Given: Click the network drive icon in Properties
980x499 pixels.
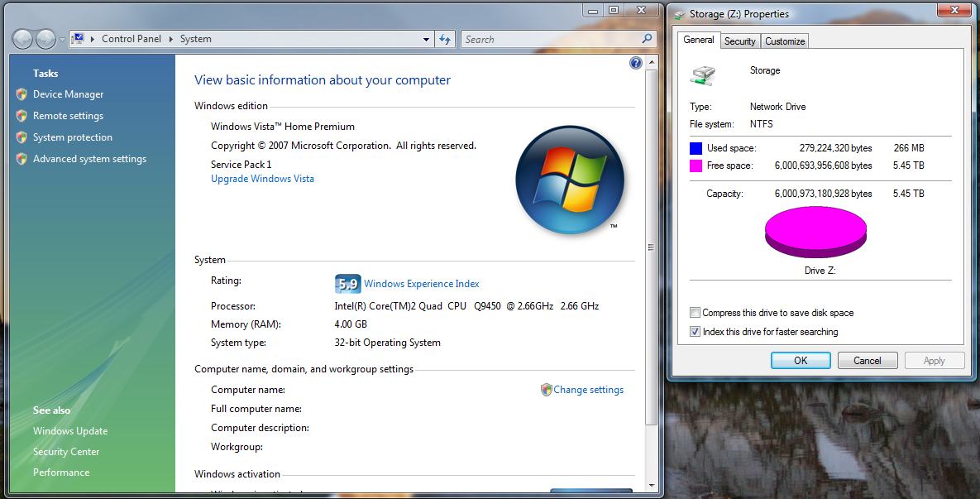Looking at the screenshot, I should coord(703,75).
